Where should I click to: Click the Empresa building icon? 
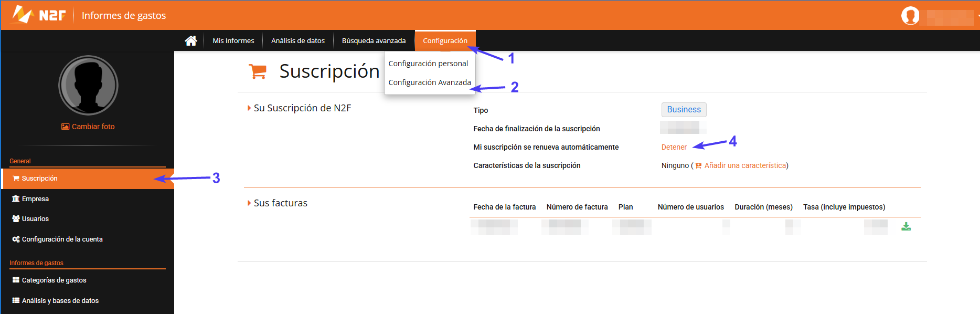(16, 199)
